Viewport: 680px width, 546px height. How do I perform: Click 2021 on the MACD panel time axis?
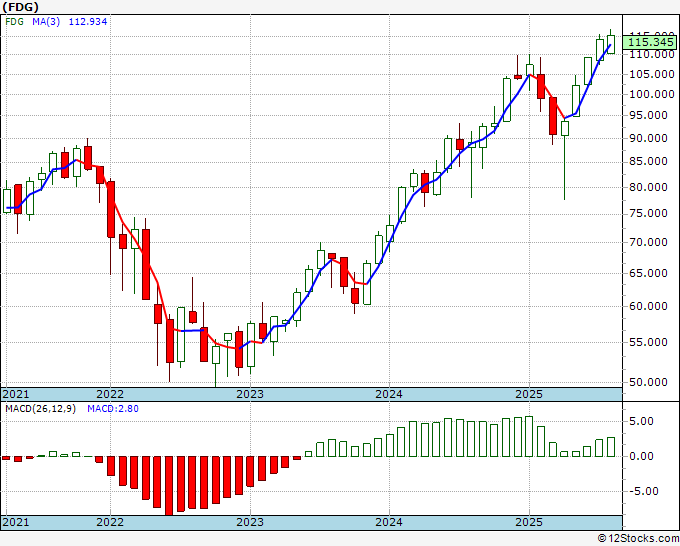click(16, 522)
